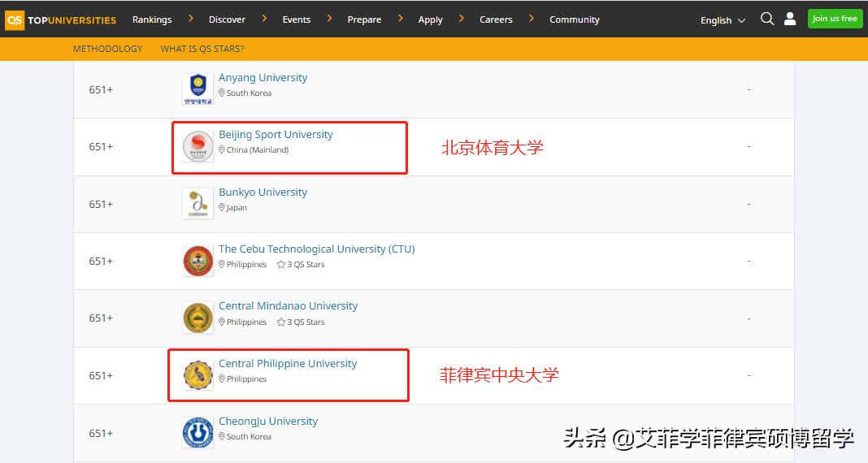Open the English language dropdown
Viewport: 868px width, 463px height.
(x=723, y=20)
